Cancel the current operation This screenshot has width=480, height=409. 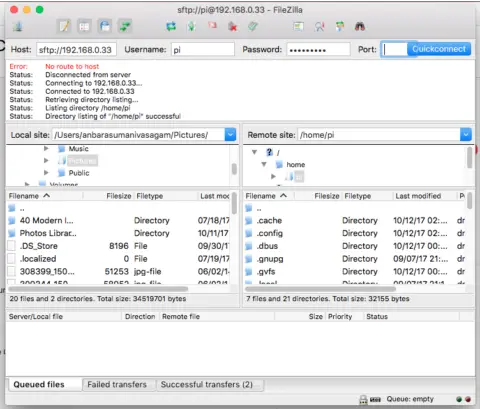(x=212, y=26)
